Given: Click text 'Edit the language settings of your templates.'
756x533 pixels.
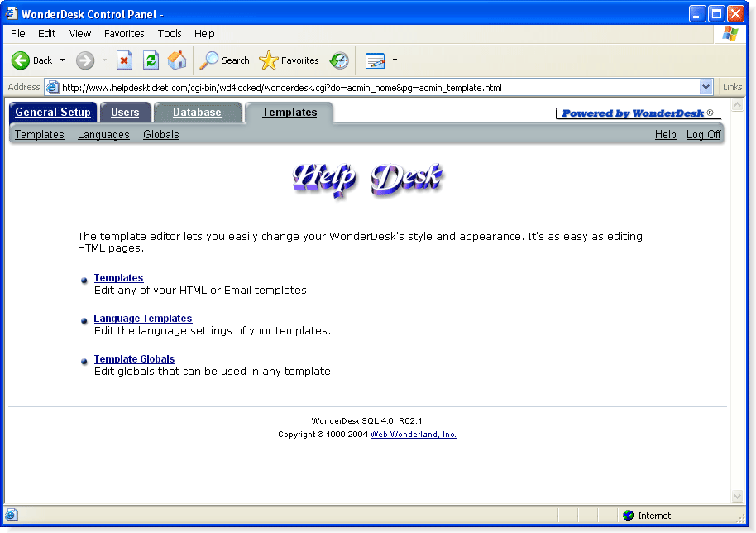Looking at the screenshot, I should point(213,330).
